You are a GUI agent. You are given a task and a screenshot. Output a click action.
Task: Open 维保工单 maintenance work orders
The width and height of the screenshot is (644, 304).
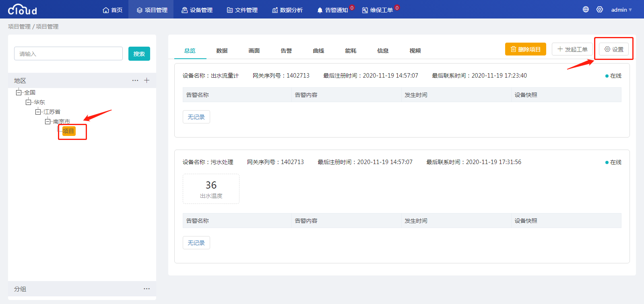tap(378, 10)
